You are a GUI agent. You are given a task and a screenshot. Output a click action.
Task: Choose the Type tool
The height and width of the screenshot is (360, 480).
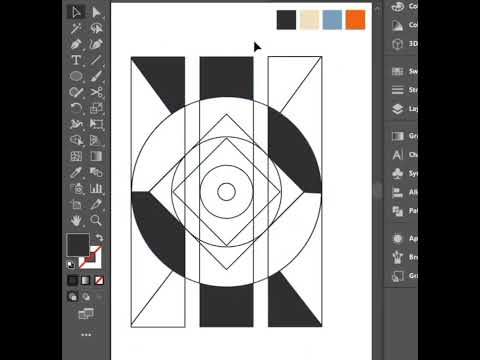76,60
